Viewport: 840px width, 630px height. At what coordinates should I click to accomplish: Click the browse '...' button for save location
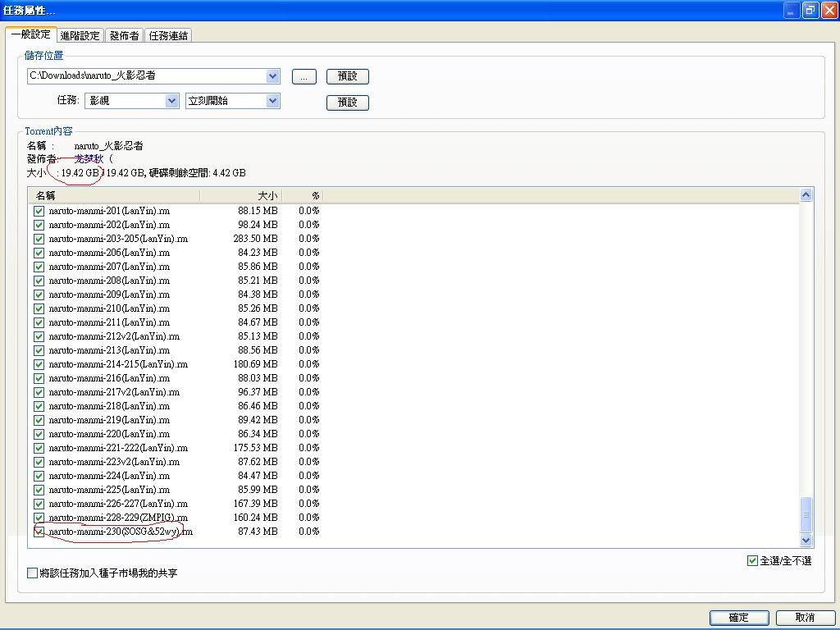pyautogui.click(x=304, y=76)
